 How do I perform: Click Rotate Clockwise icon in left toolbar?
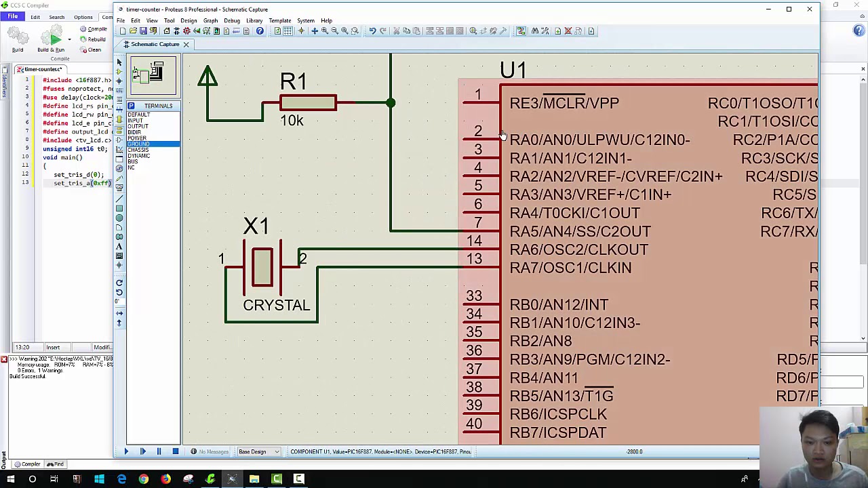(119, 283)
